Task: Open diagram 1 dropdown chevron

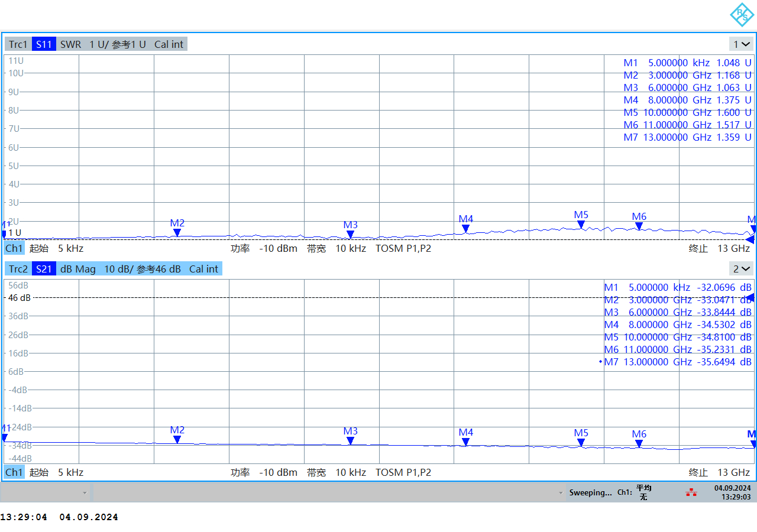Action: click(x=741, y=44)
